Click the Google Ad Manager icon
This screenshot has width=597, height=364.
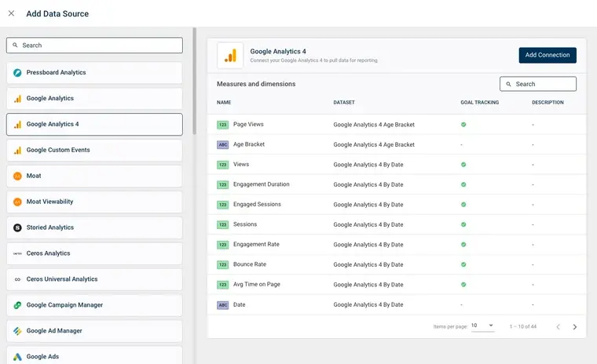pyautogui.click(x=17, y=331)
